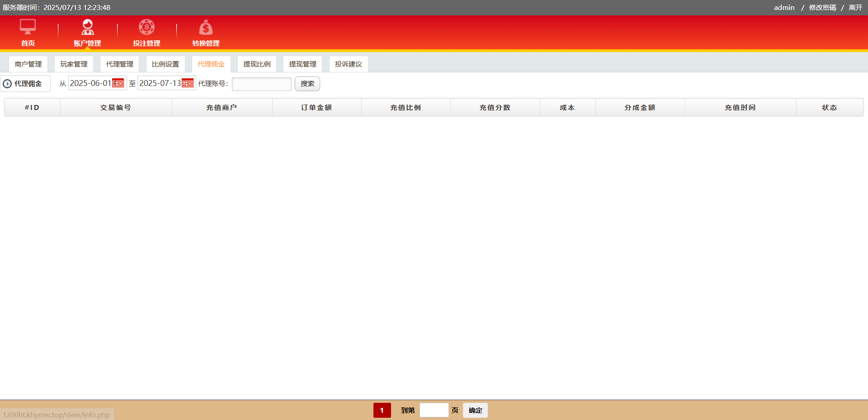
Task: Switch to the 玩家管理 tab
Action: tap(74, 64)
